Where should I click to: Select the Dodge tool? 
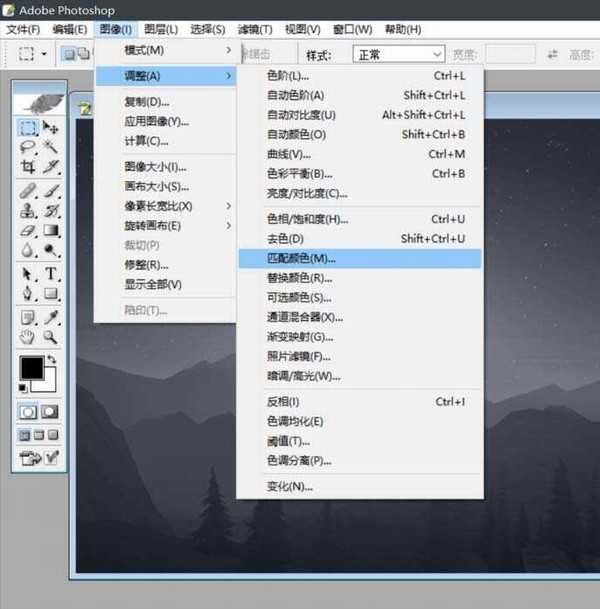pos(50,250)
